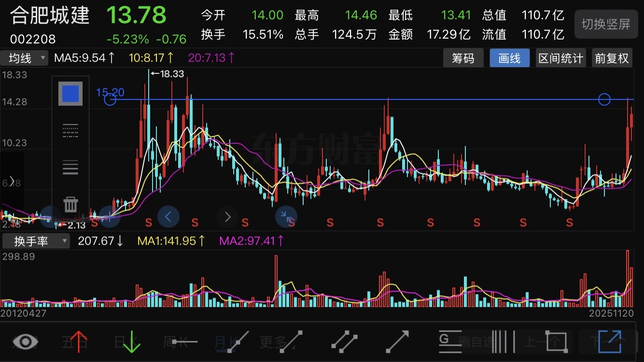Tap the -5.23% change percentage
This screenshot has width=644, height=362.
127,39
